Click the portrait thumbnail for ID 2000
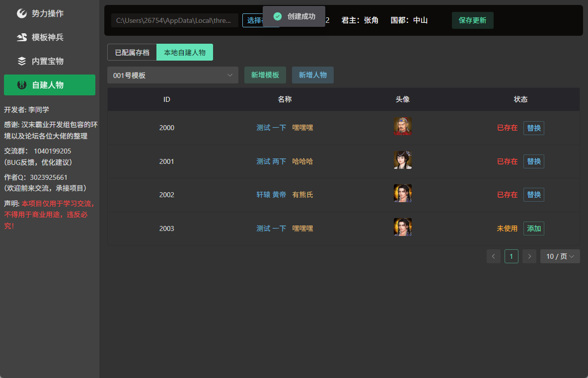This screenshot has width=588, height=378. (x=403, y=126)
